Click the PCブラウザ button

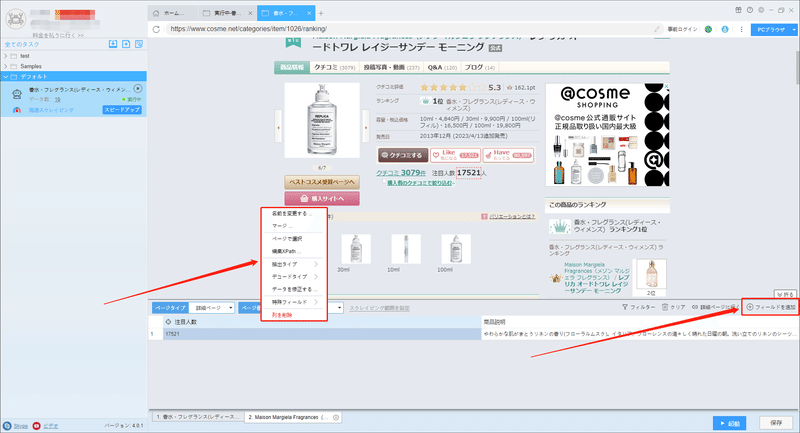(770, 30)
